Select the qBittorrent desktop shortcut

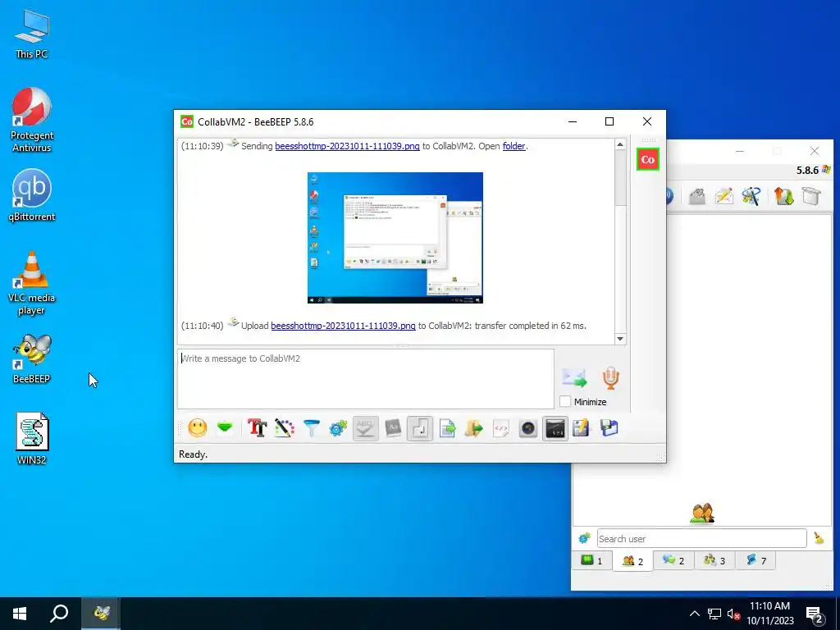click(32, 195)
